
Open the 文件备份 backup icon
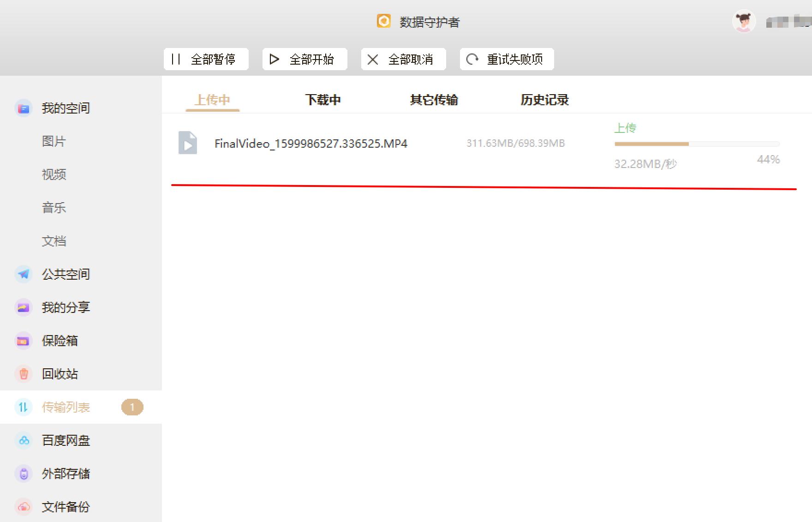pyautogui.click(x=23, y=507)
